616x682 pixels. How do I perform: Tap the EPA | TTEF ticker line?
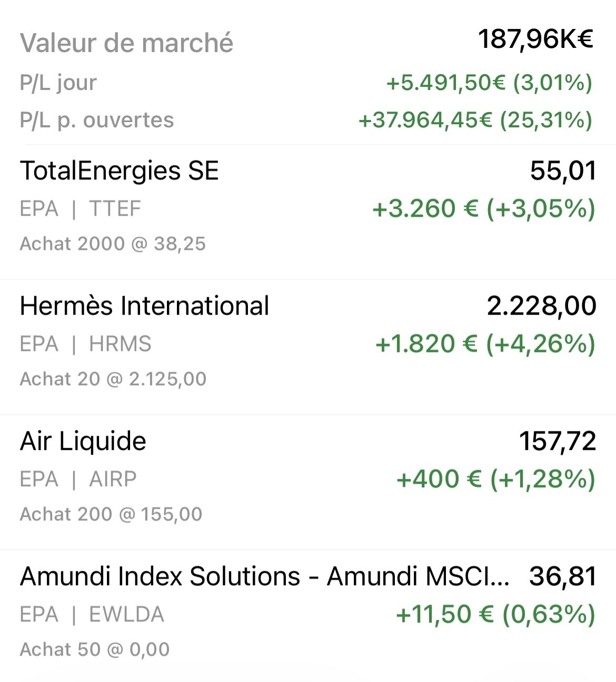pyautogui.click(x=81, y=209)
